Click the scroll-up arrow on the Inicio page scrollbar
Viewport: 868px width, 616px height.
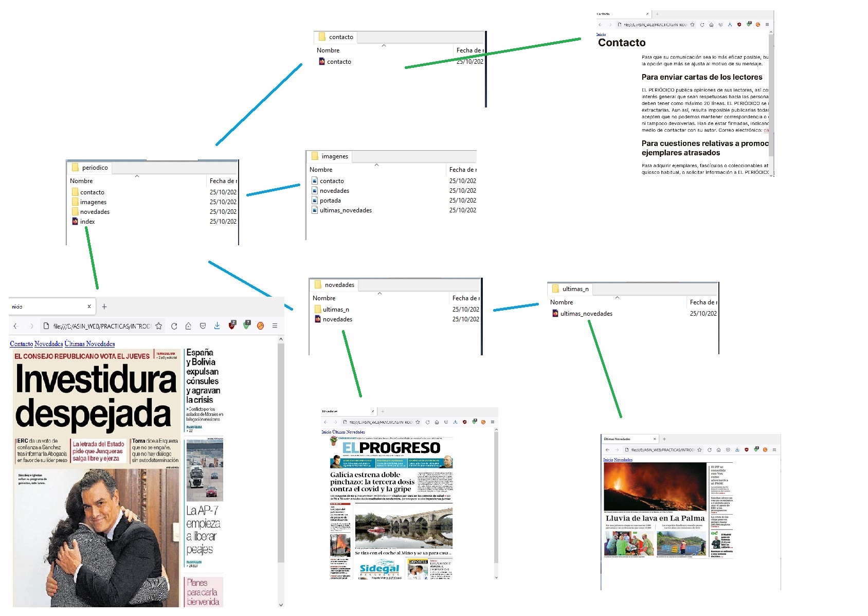(281, 339)
